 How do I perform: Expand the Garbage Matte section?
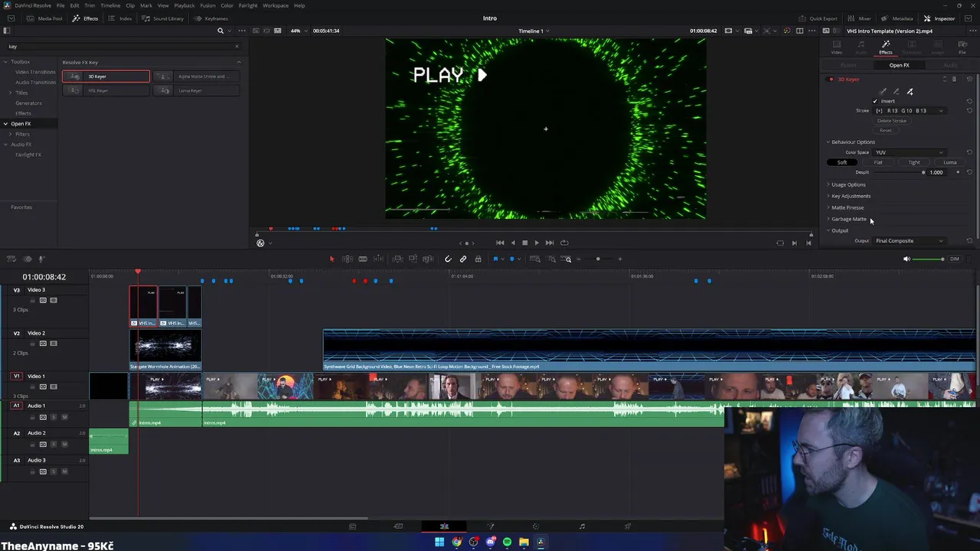pyautogui.click(x=849, y=219)
